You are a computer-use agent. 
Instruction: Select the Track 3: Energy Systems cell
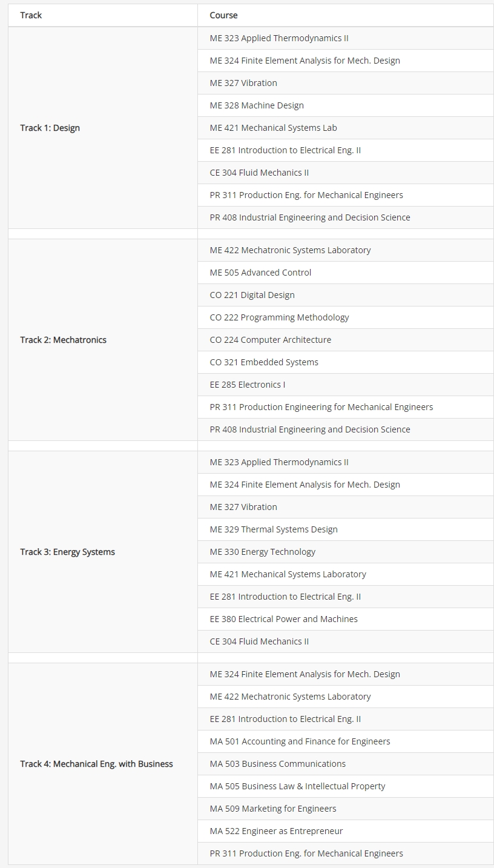click(x=67, y=552)
